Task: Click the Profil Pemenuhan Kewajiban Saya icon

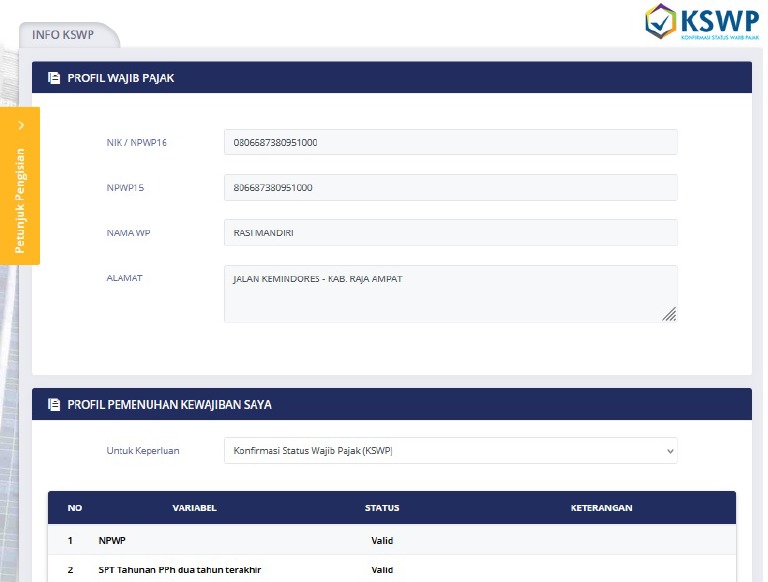Action: point(54,405)
